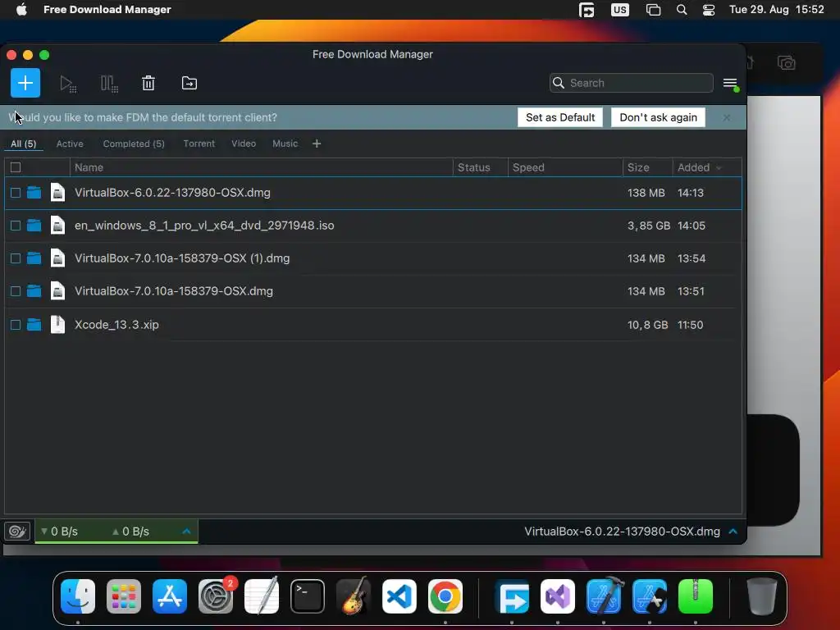Image resolution: width=840 pixels, height=630 pixels.
Task: Open the hamburger main menu icon
Action: pyautogui.click(x=730, y=83)
